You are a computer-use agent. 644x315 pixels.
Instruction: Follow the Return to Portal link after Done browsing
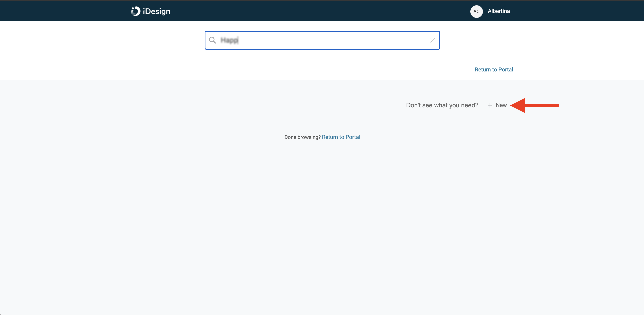point(341,137)
